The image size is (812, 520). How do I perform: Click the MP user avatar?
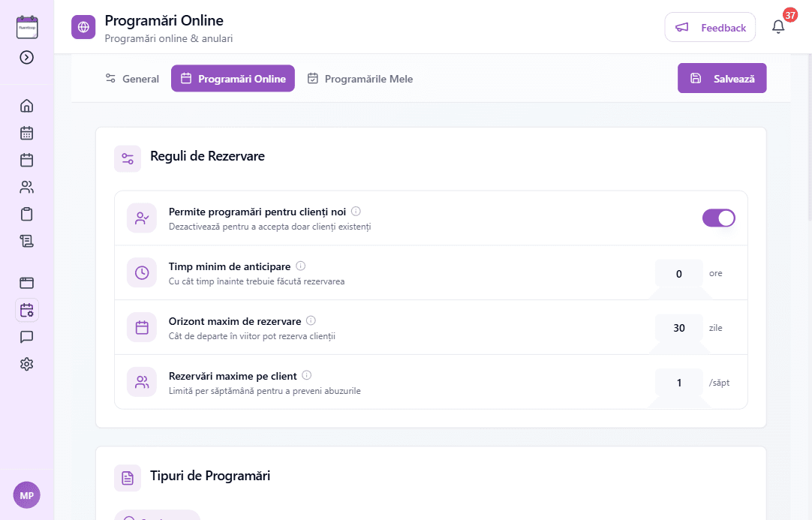tap(26, 495)
